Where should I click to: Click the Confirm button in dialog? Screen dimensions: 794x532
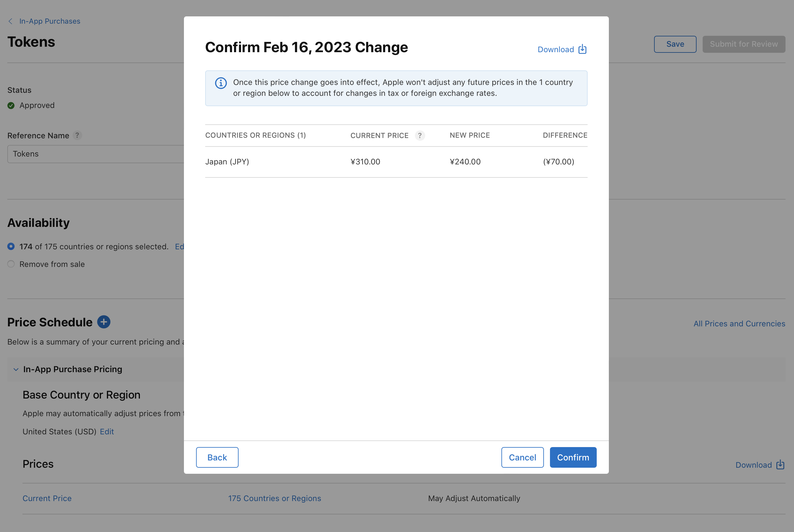point(573,457)
